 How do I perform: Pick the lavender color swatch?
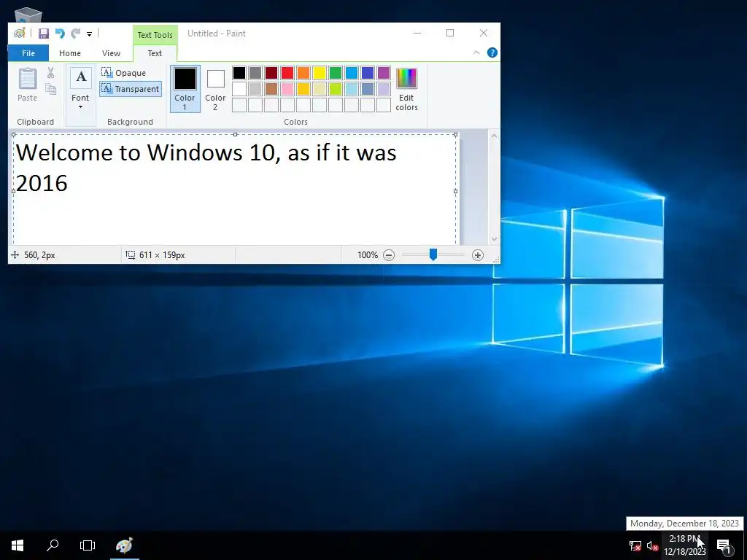click(384, 88)
